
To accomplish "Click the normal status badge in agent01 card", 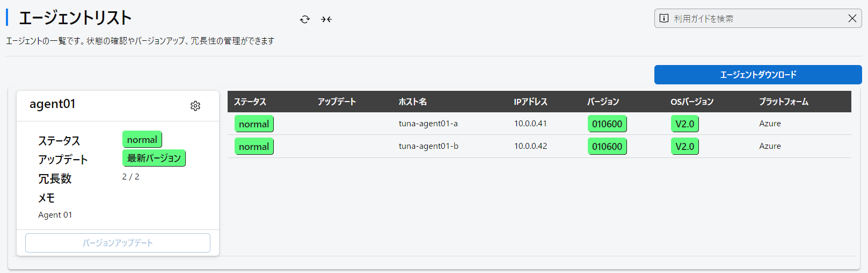I will coord(142,140).
